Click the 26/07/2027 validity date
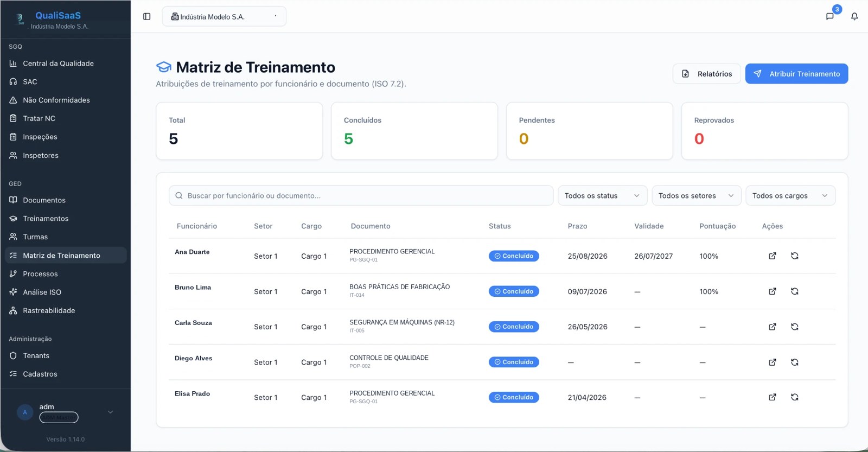The width and height of the screenshot is (868, 452). click(654, 256)
